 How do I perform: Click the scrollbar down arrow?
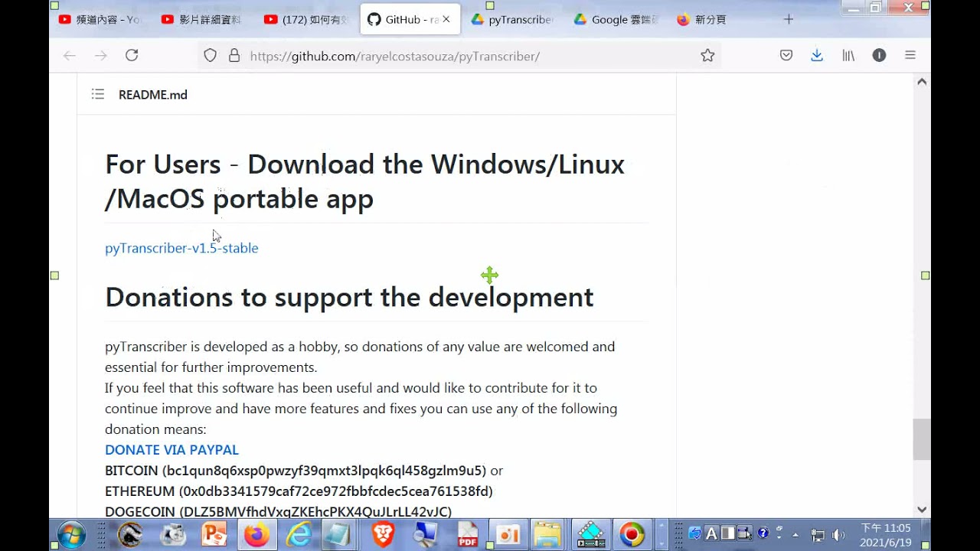(922, 510)
